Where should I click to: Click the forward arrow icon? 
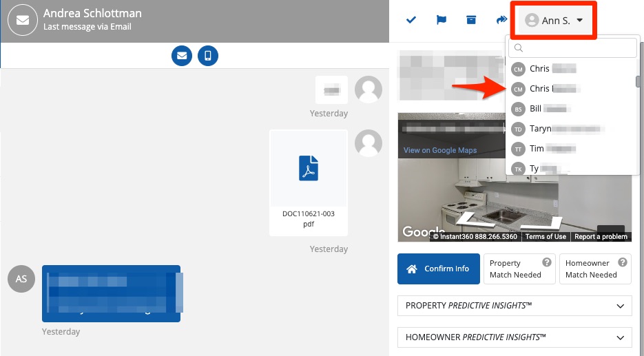coord(501,20)
